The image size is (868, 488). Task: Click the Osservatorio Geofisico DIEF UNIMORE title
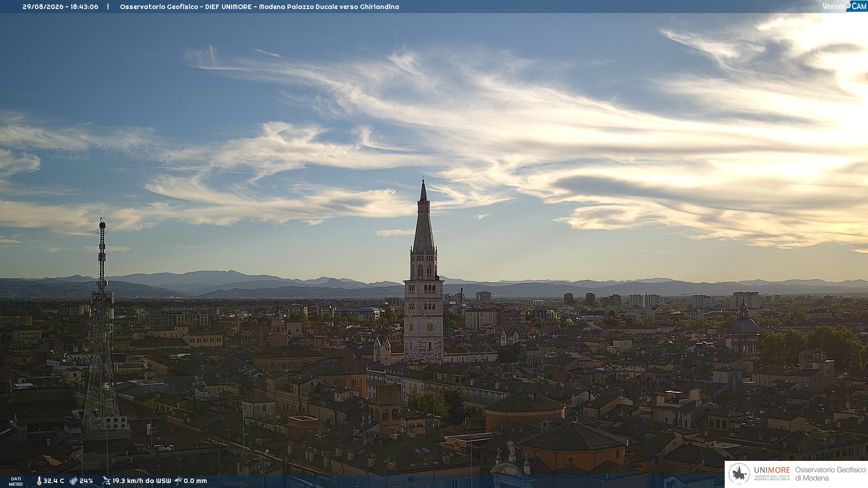coord(259,7)
